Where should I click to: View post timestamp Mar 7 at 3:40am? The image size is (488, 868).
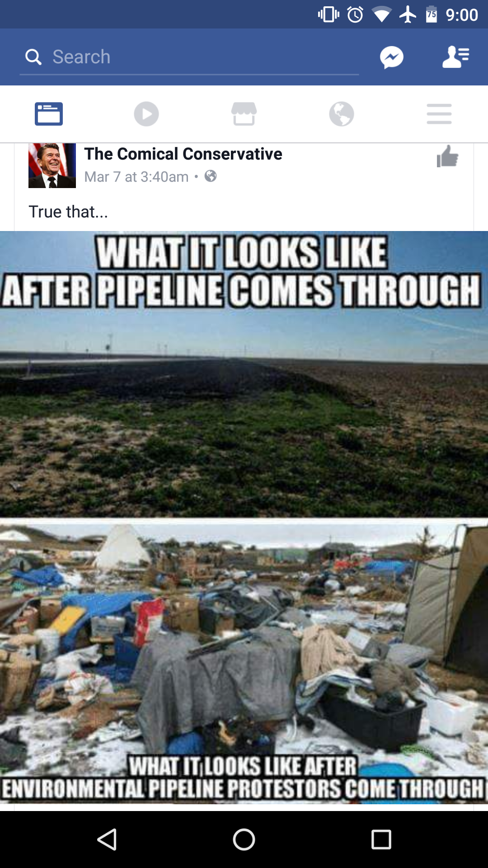[136, 177]
